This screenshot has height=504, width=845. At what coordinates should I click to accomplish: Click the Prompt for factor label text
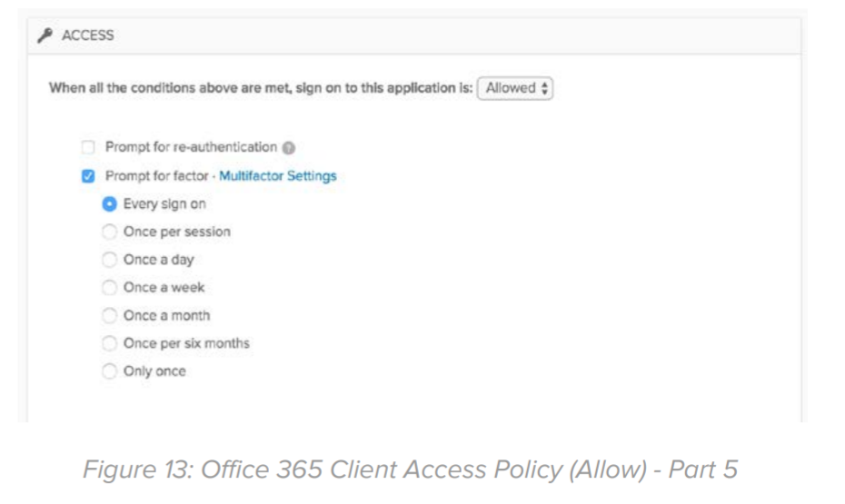click(158, 176)
